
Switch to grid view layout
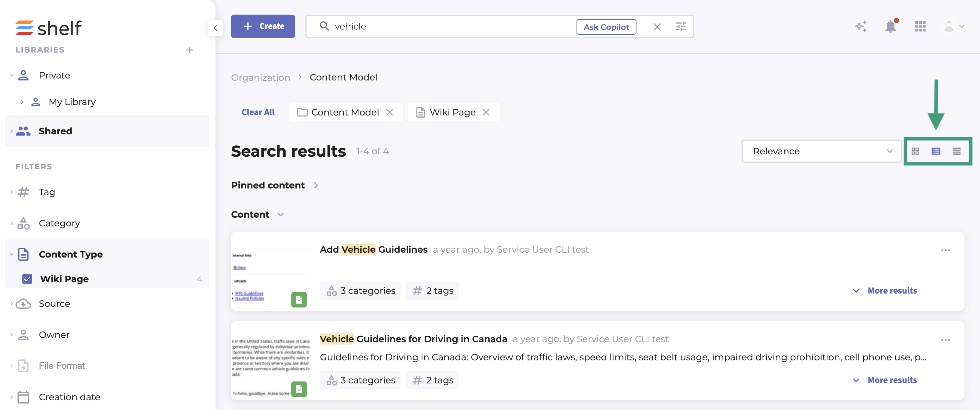(915, 151)
